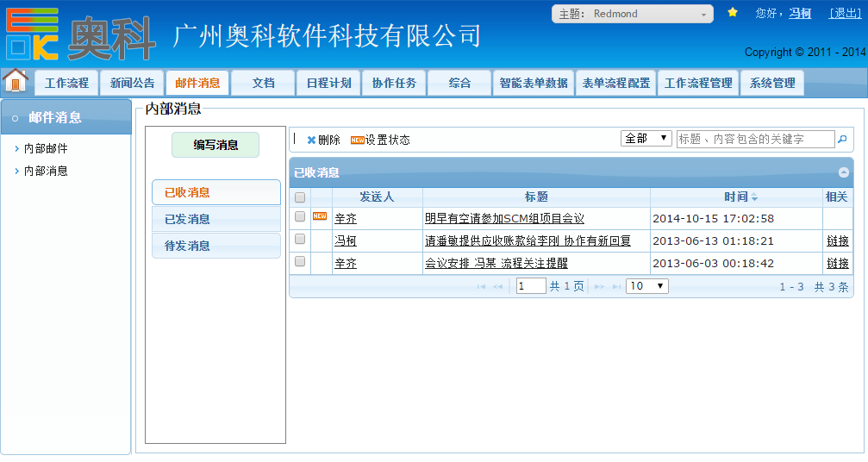Open message 明早有空请参加SCM组项目会议
The width and height of the screenshot is (868, 462).
(x=504, y=219)
